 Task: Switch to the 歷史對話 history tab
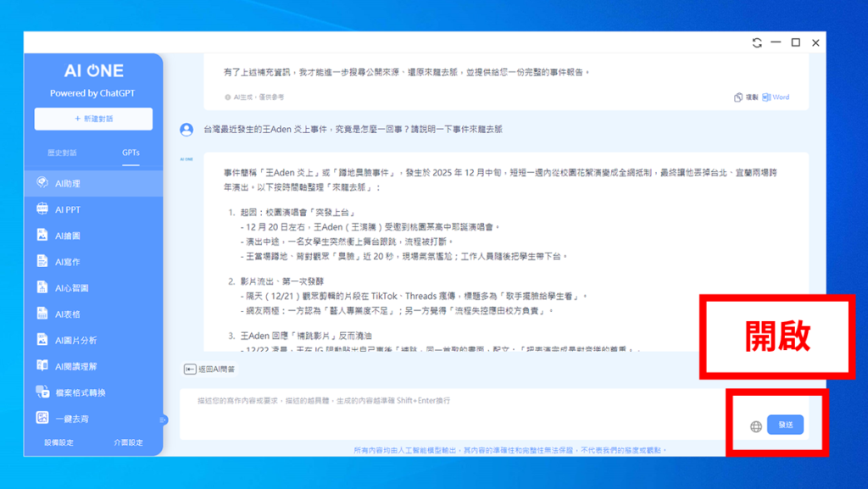click(62, 153)
